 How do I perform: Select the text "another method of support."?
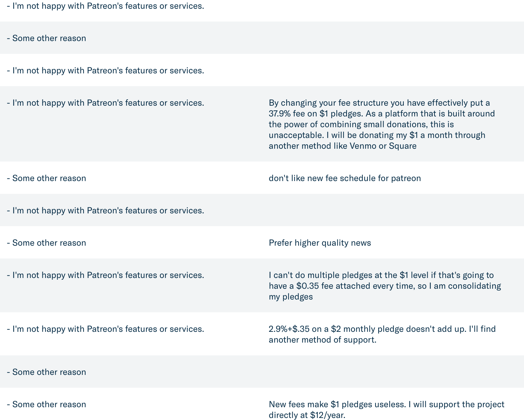[x=323, y=340]
